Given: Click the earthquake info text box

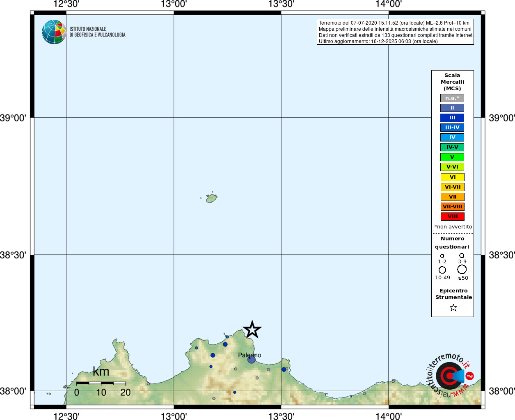Looking at the screenshot, I should click(395, 32).
